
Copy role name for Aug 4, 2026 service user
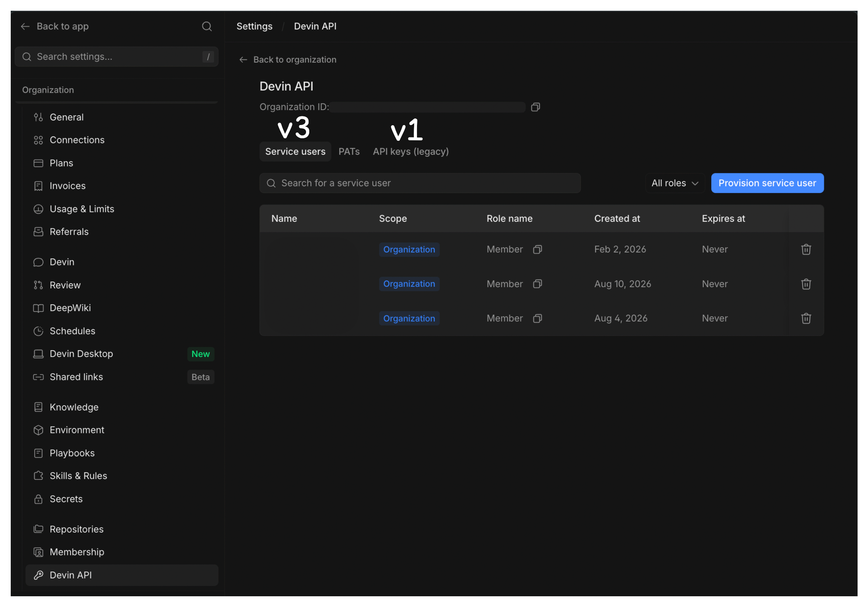[x=538, y=318]
